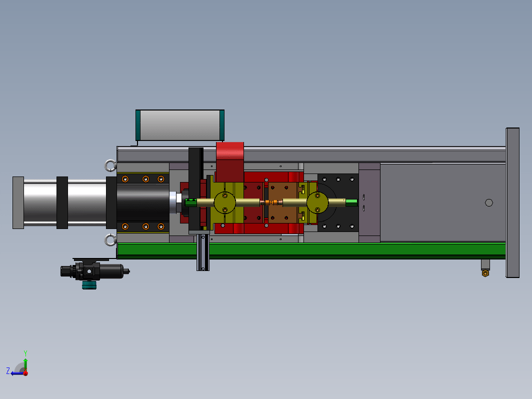The height and width of the screenshot is (399, 532).
Task: Select the large gray cover panel
Action: [x=443, y=202]
